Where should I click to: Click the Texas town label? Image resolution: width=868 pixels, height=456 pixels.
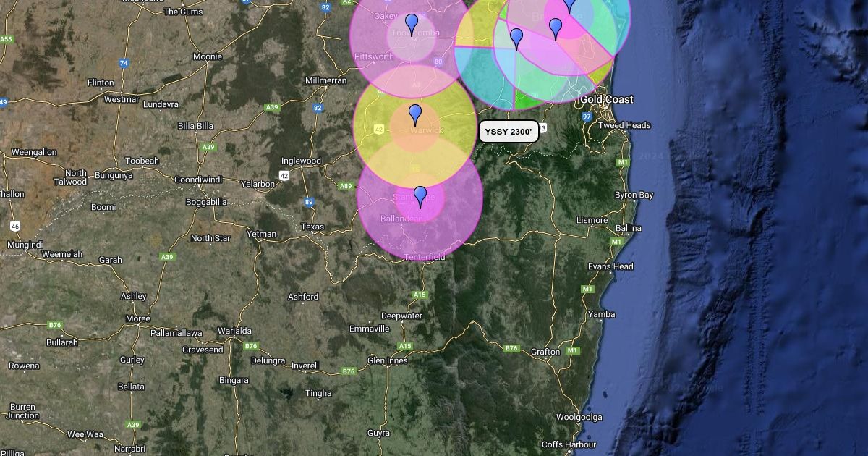coord(312,227)
